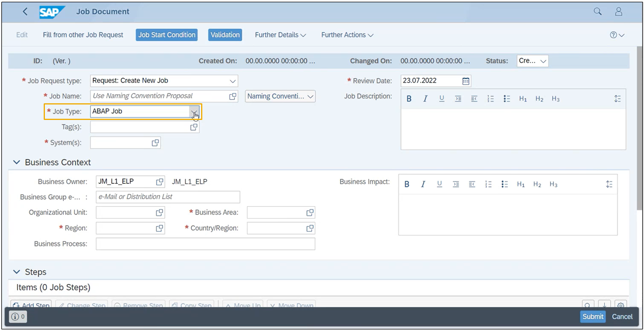Open value help for Business Owner field
The width and height of the screenshot is (644, 330).
[159, 182]
